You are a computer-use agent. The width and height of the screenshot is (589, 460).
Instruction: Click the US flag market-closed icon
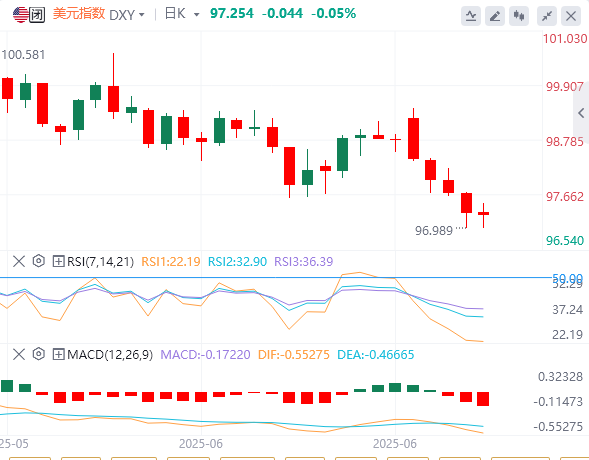tap(29, 15)
